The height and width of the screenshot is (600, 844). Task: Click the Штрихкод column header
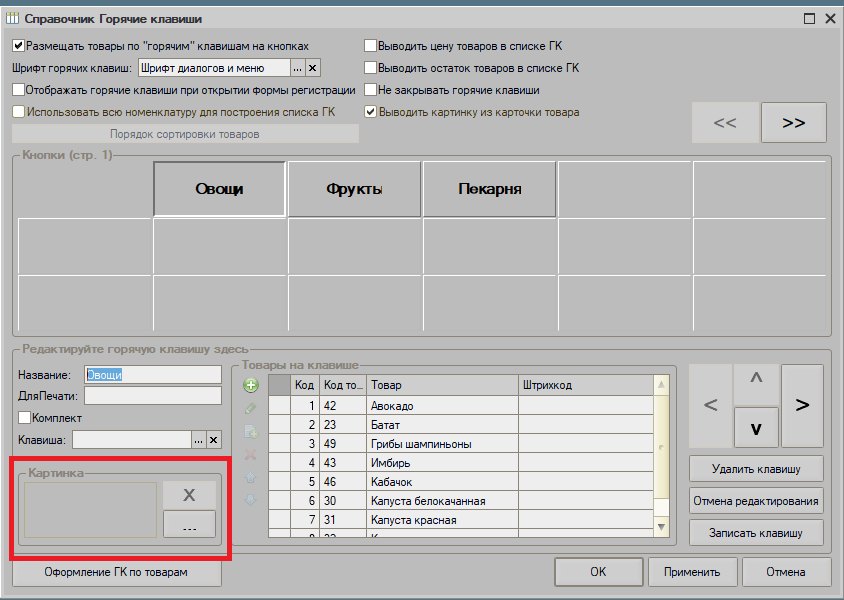[x=586, y=385]
